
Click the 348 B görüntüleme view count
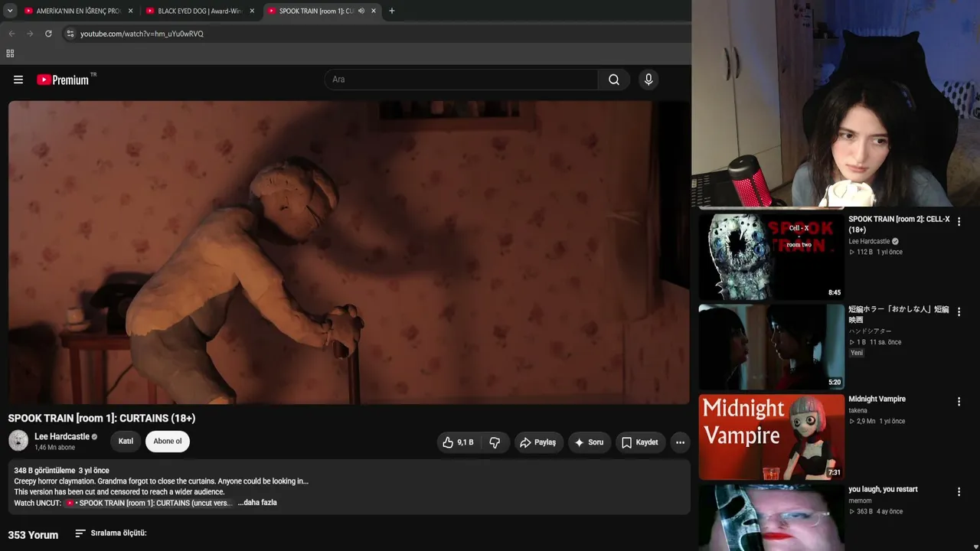(44, 471)
